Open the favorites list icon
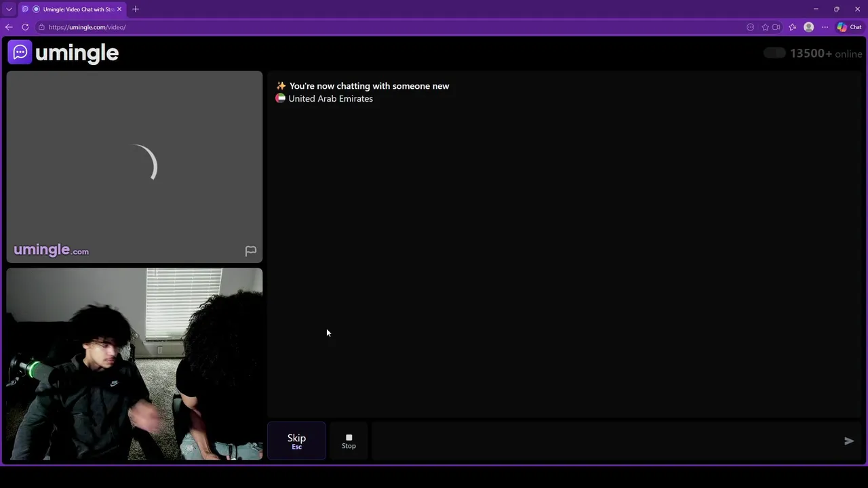This screenshot has width=868, height=488. pos(792,27)
